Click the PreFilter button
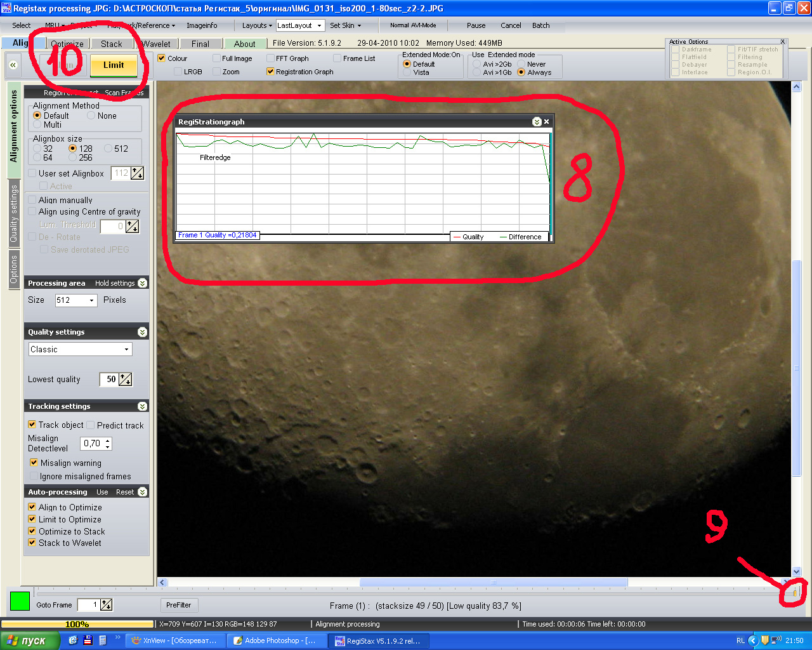The image size is (812, 650). point(179,605)
